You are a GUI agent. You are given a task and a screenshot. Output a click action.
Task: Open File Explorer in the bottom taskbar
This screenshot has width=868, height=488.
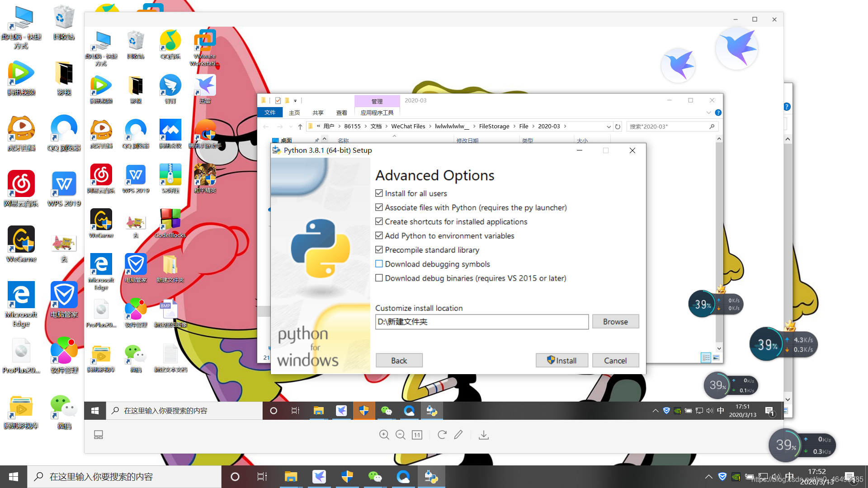pos(291,477)
